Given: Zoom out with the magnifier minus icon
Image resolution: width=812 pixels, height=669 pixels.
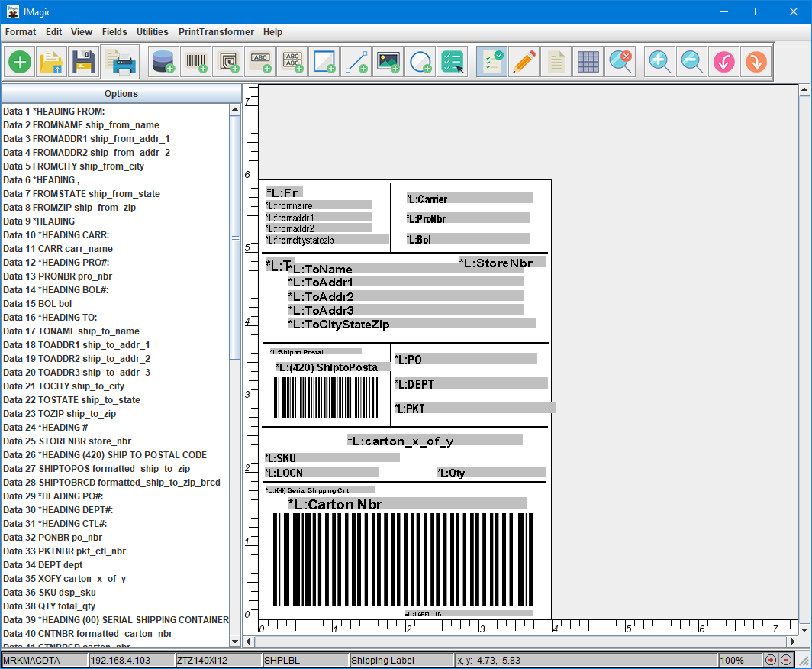Looking at the screenshot, I should tap(692, 62).
